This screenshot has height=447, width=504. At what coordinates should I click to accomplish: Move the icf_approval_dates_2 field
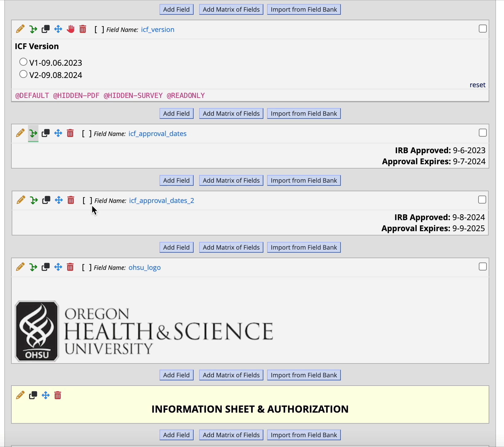coord(59,200)
